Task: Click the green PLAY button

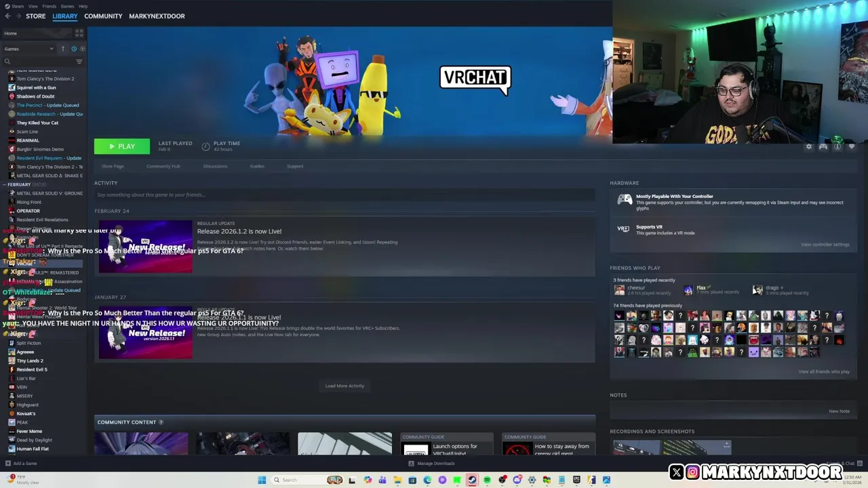Action: [x=122, y=146]
